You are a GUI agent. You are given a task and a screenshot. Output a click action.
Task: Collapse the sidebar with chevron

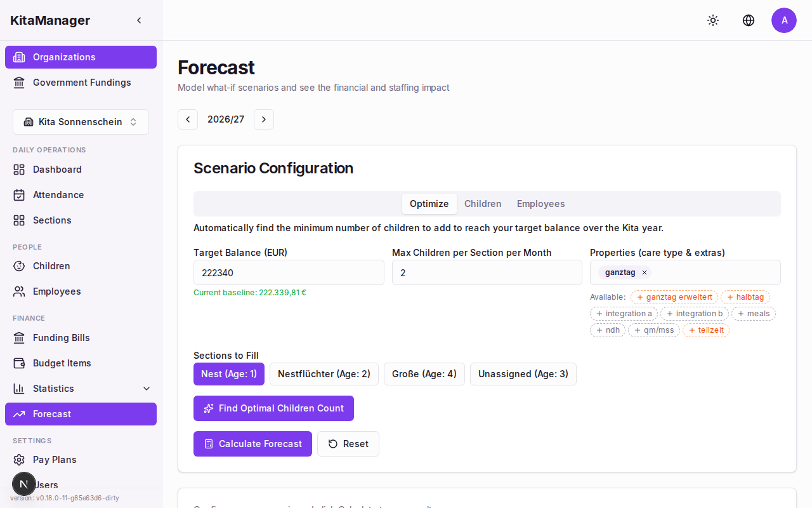tap(140, 20)
